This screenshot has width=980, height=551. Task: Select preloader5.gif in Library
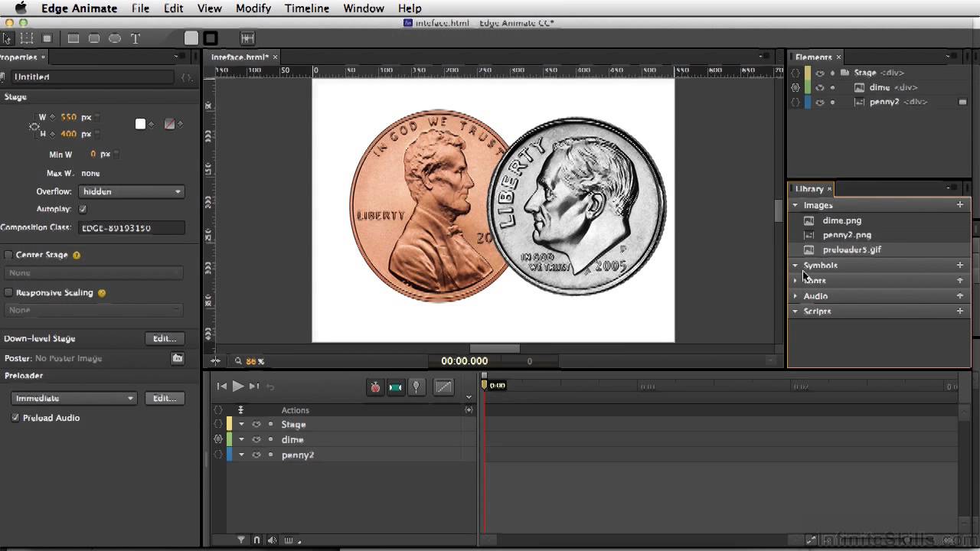[851, 250]
